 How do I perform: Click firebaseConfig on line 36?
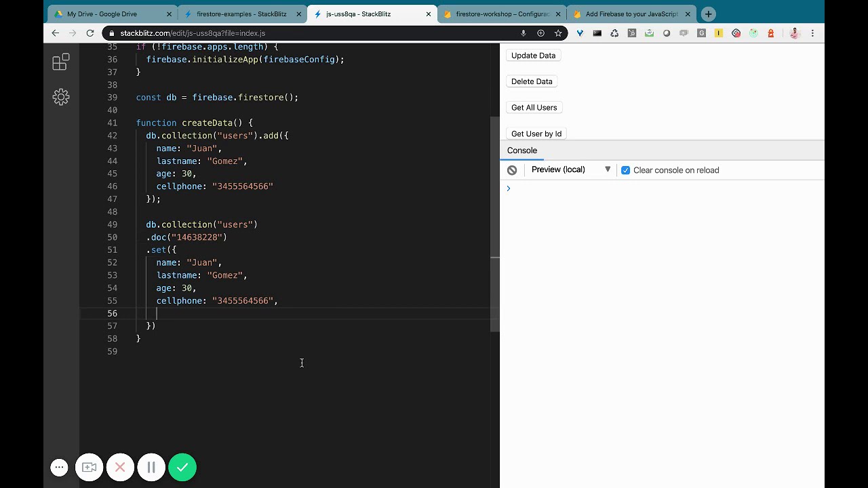[299, 60]
